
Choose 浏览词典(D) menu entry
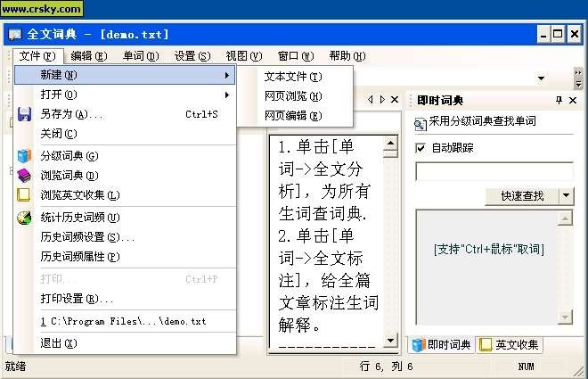click(x=125, y=176)
